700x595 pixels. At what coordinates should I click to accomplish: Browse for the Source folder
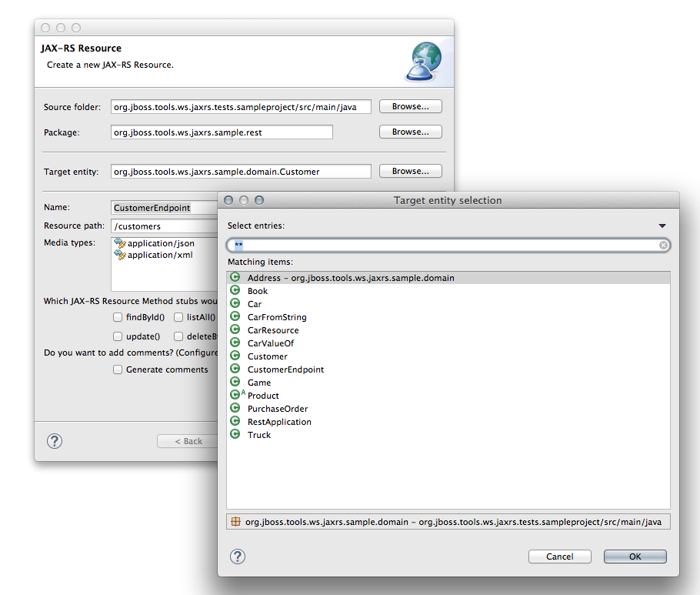(x=411, y=106)
